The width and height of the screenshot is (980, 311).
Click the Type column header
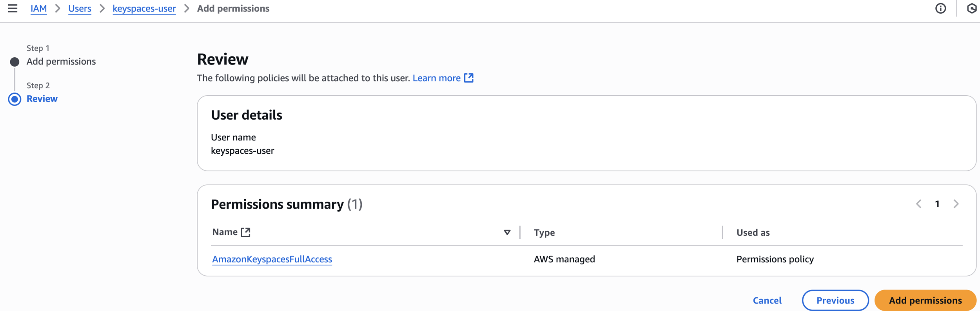544,233
